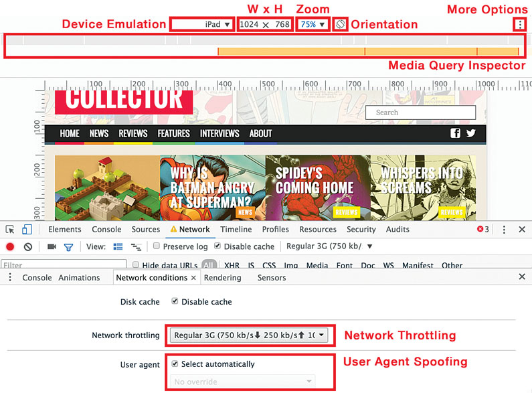The image size is (532, 393).
Task: Open the Audits tab
Action: point(397,230)
